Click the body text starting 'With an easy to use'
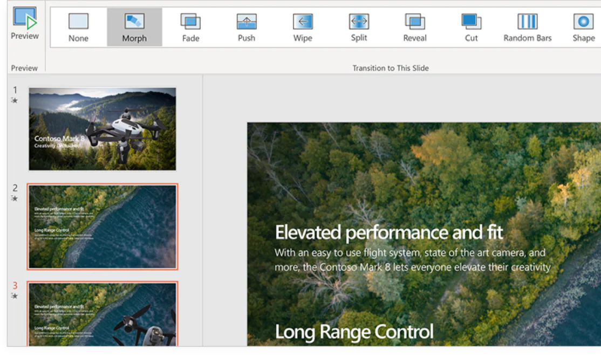 tap(412, 260)
